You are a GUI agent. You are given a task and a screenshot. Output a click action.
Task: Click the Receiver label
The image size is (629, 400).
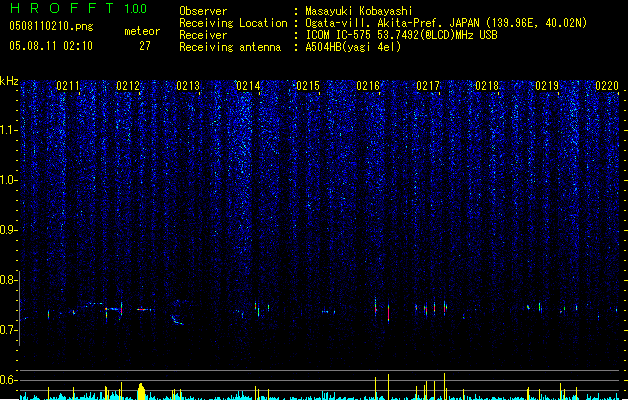pyautogui.click(x=203, y=35)
